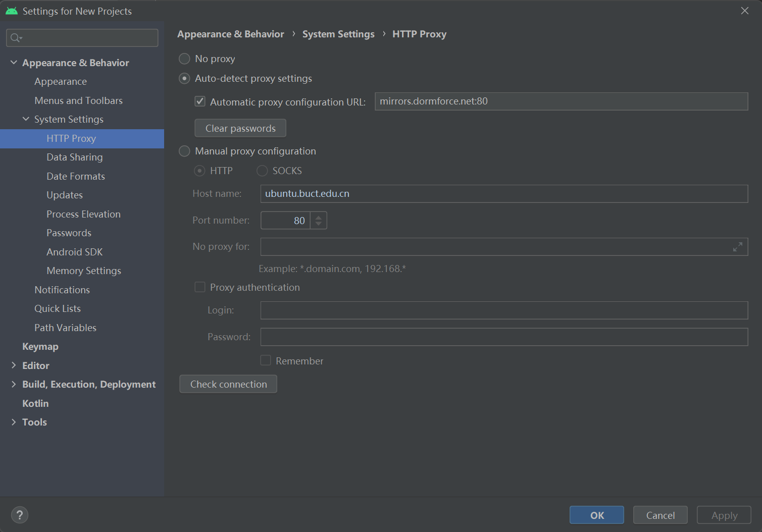Check the Remember password box
Screen dimensions: 762x532
click(x=266, y=360)
